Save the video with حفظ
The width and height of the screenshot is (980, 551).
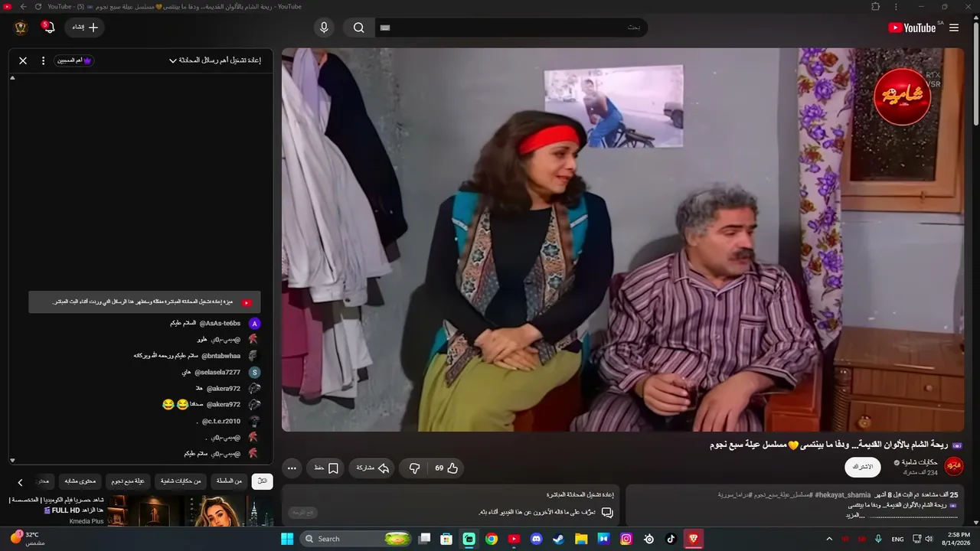click(x=327, y=468)
